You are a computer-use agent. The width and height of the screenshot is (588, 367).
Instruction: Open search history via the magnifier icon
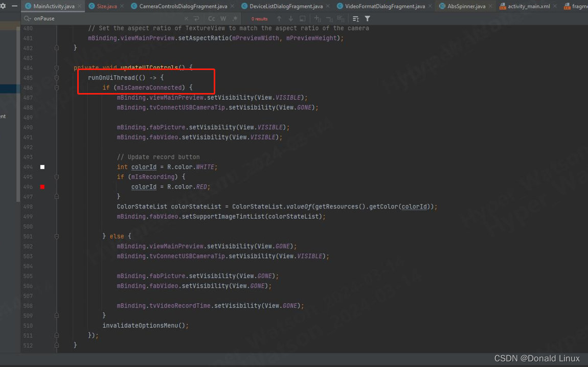28,18
